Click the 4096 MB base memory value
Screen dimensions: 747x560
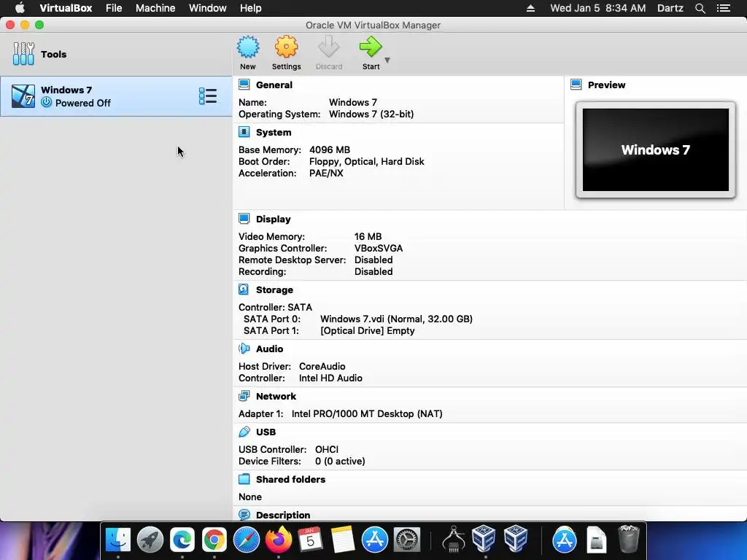(x=330, y=149)
